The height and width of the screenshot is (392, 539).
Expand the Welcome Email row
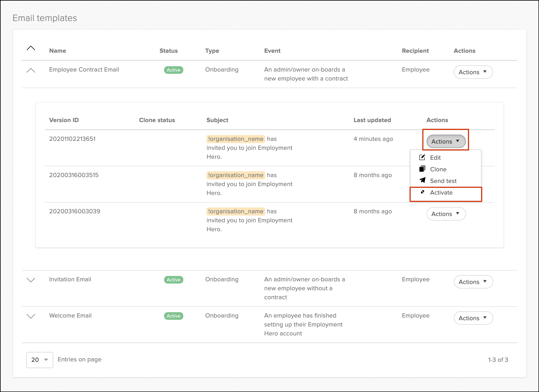point(31,316)
